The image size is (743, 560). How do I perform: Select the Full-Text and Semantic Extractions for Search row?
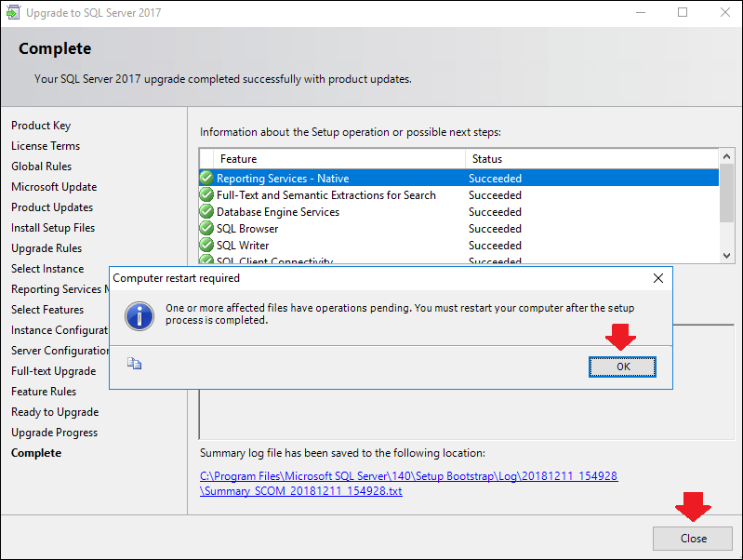click(x=458, y=195)
